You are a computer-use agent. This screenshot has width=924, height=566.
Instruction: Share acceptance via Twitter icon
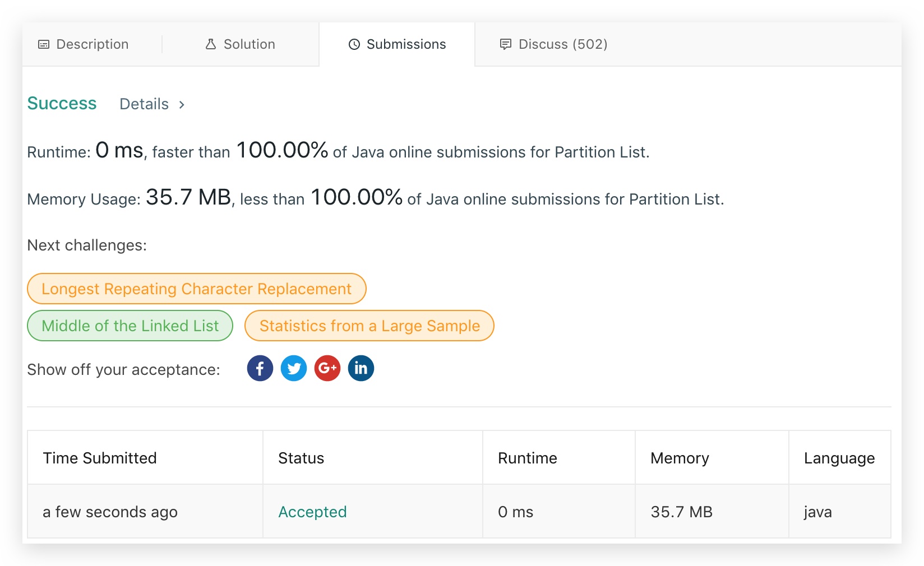[294, 368]
